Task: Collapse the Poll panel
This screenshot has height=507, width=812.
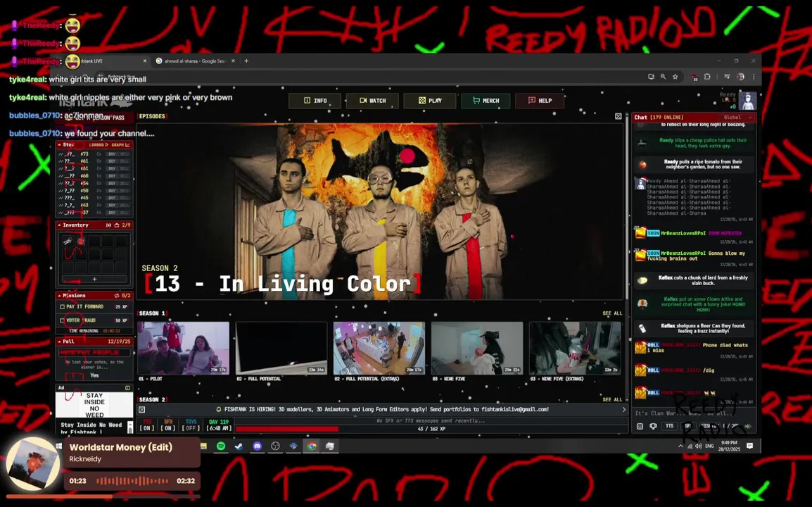Action: tap(60, 342)
